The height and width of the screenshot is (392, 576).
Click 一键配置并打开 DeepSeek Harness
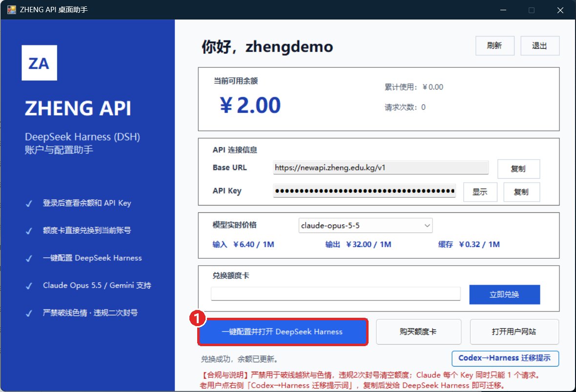pyautogui.click(x=282, y=332)
